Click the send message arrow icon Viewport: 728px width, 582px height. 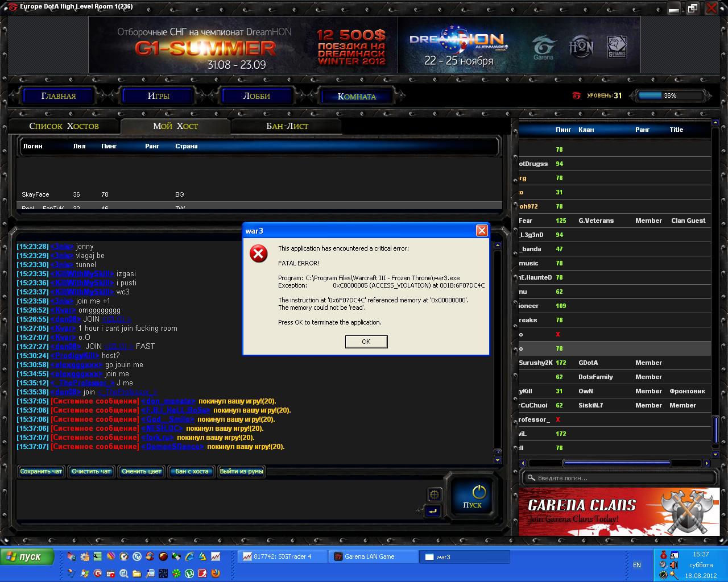[432, 511]
